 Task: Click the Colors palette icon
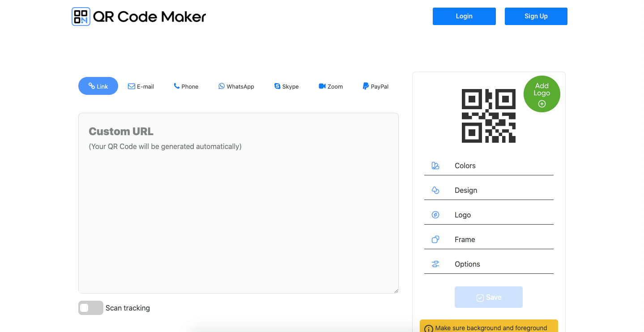pyautogui.click(x=435, y=165)
